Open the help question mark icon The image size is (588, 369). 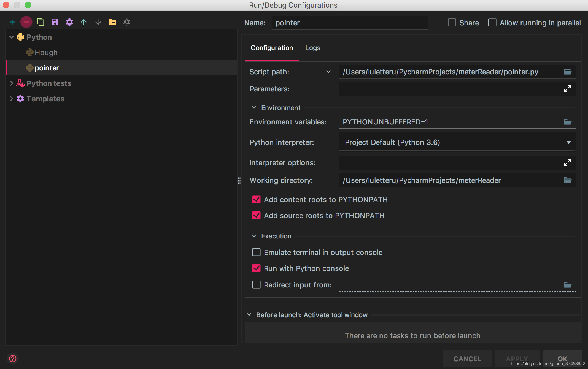pos(13,359)
